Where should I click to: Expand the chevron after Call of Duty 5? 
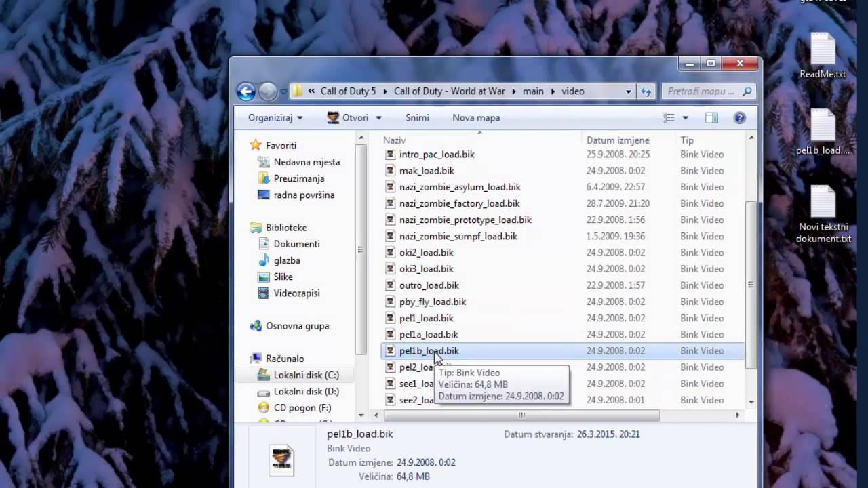pyautogui.click(x=384, y=91)
